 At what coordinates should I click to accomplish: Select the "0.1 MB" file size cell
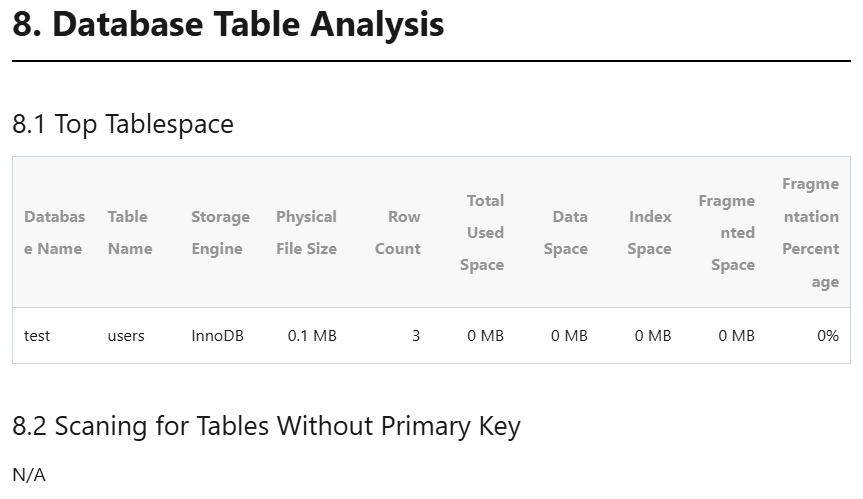[x=312, y=336]
